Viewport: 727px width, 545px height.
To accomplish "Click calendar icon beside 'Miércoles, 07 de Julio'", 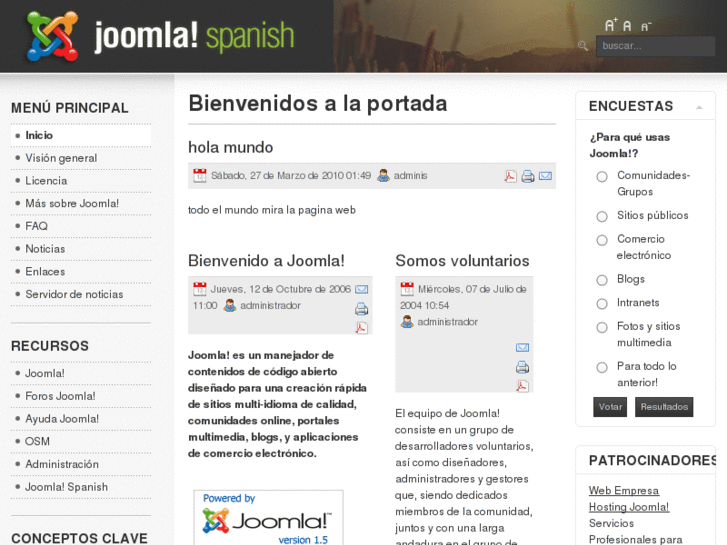I will [x=407, y=289].
